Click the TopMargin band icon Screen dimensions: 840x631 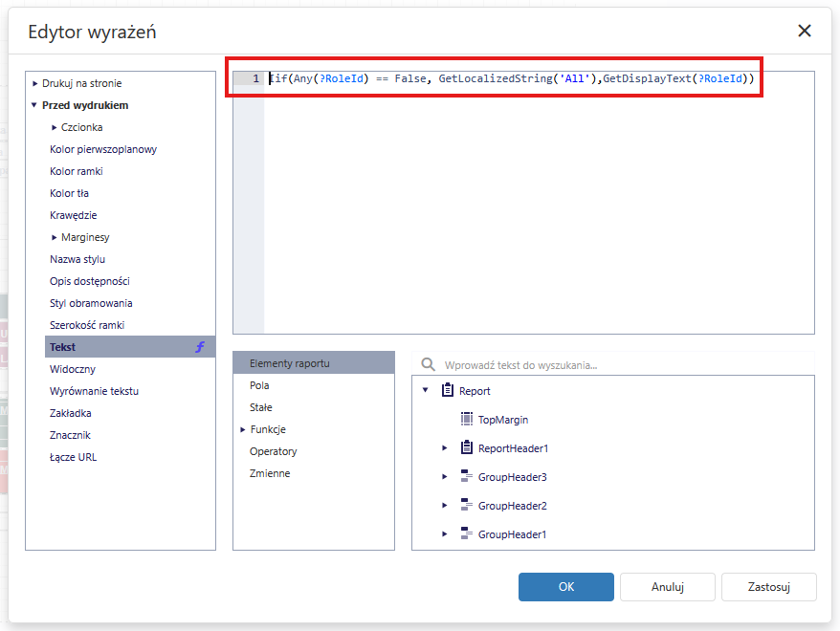467,419
